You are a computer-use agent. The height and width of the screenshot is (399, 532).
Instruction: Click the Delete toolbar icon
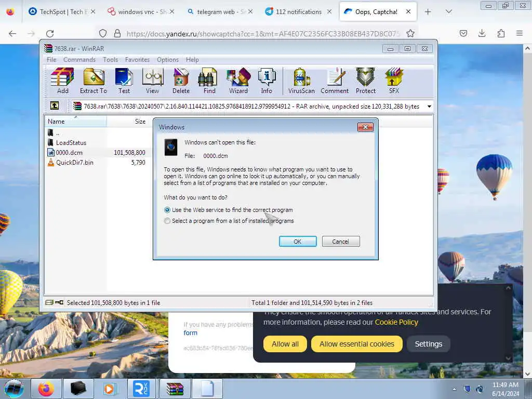click(181, 81)
